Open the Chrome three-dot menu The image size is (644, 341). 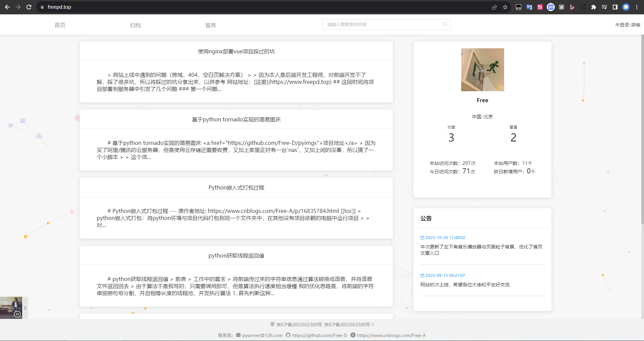coord(637,7)
